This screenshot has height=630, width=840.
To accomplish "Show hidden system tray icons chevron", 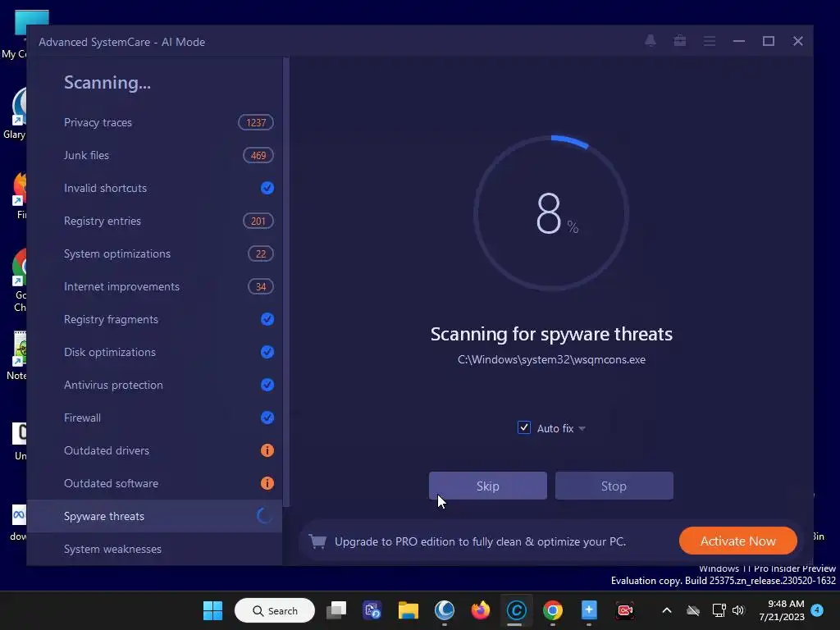I will (x=666, y=610).
